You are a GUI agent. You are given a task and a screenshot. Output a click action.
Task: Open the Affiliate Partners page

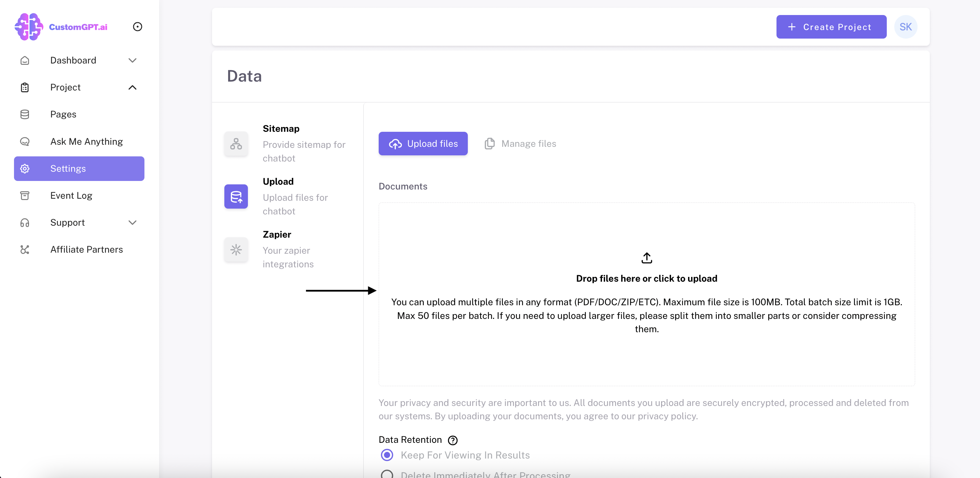(86, 250)
